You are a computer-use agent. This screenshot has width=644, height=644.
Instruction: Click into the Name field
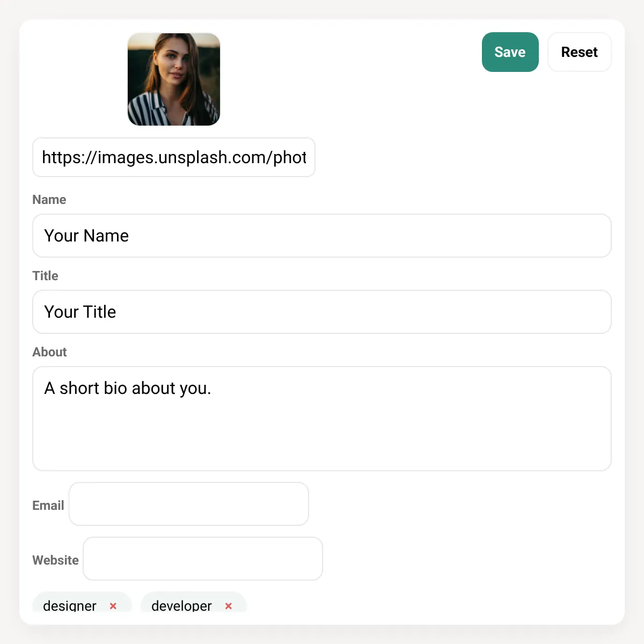pyautogui.click(x=322, y=236)
